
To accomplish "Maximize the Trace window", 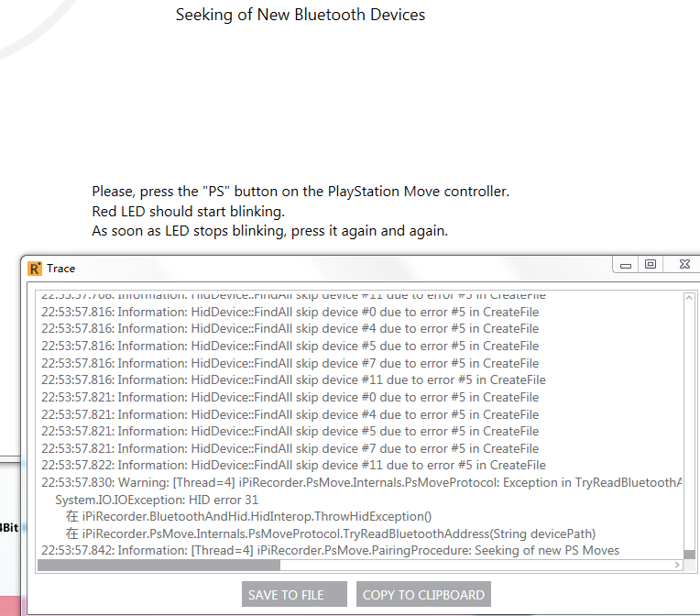I will 651,264.
